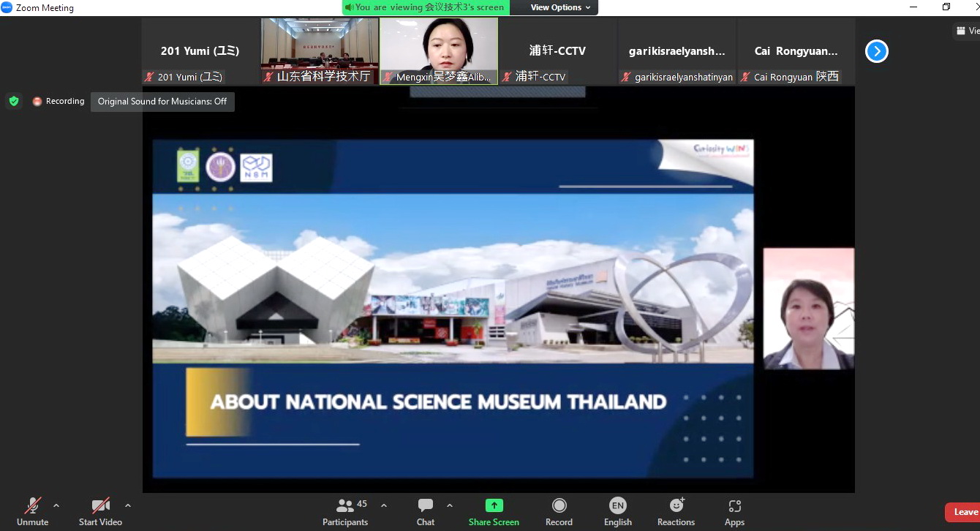This screenshot has height=531, width=980.
Task: Select the 山东省科学技术厅 video thumbnail
Action: point(320,50)
